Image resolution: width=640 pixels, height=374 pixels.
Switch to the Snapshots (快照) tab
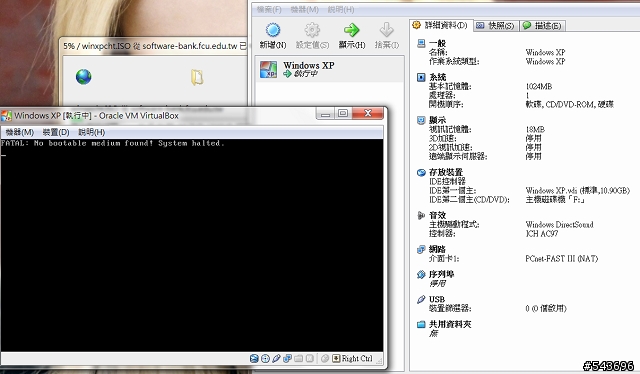(x=496, y=26)
